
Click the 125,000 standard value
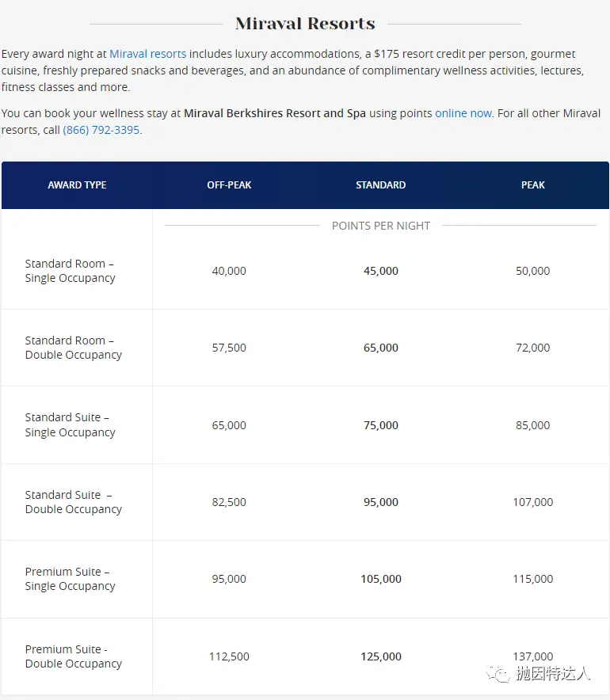tap(381, 656)
